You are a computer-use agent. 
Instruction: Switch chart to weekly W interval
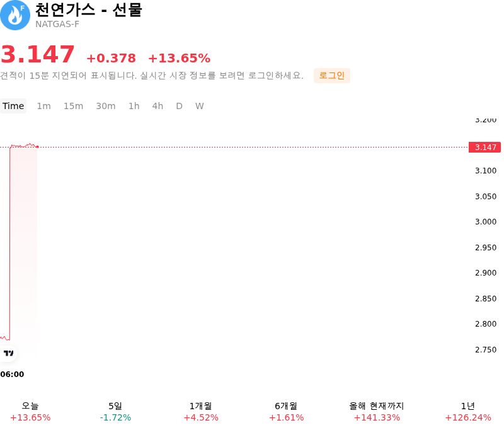tap(200, 106)
